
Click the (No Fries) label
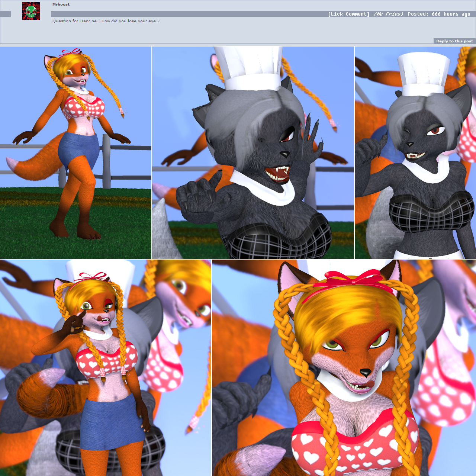point(389,14)
